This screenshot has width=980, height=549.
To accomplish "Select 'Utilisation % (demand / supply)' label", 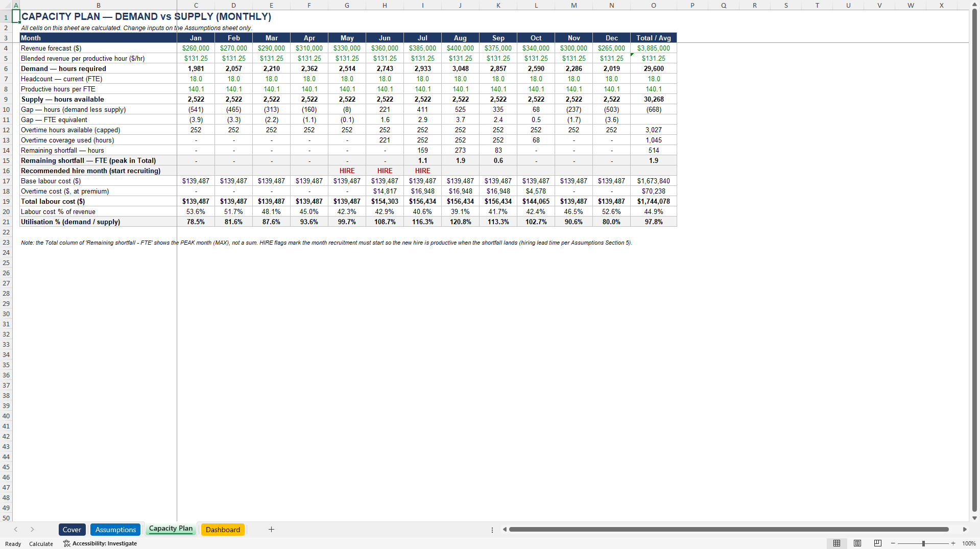I will point(98,222).
